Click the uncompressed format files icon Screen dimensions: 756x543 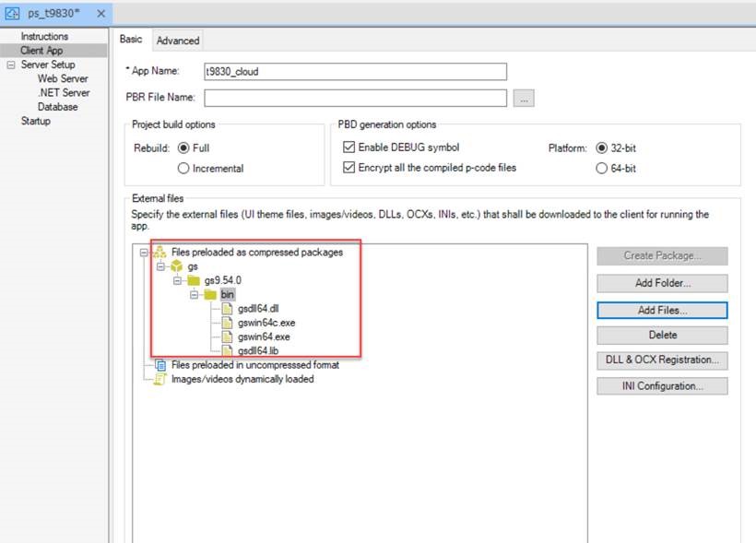pos(159,365)
